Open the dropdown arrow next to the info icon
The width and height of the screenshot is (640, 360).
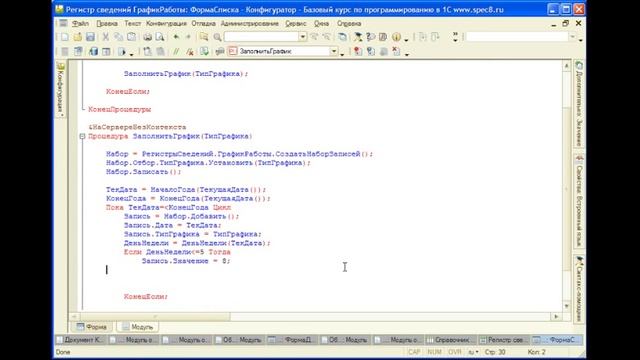406,39
